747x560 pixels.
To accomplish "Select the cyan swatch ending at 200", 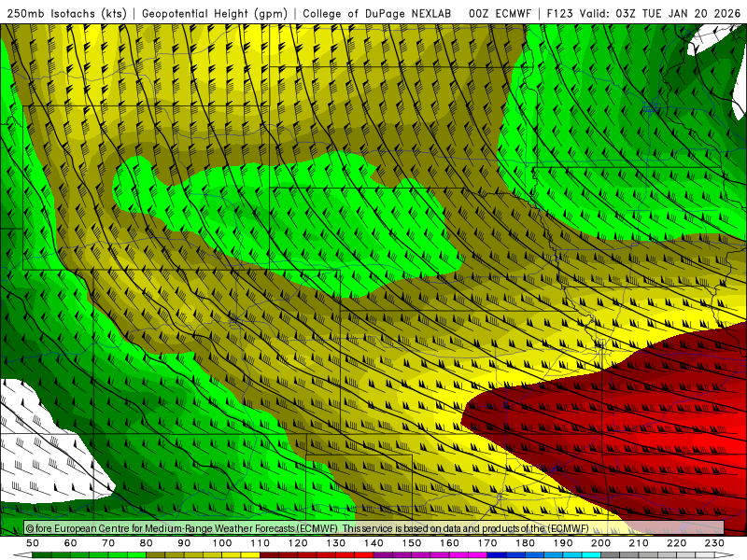I will point(591,555).
